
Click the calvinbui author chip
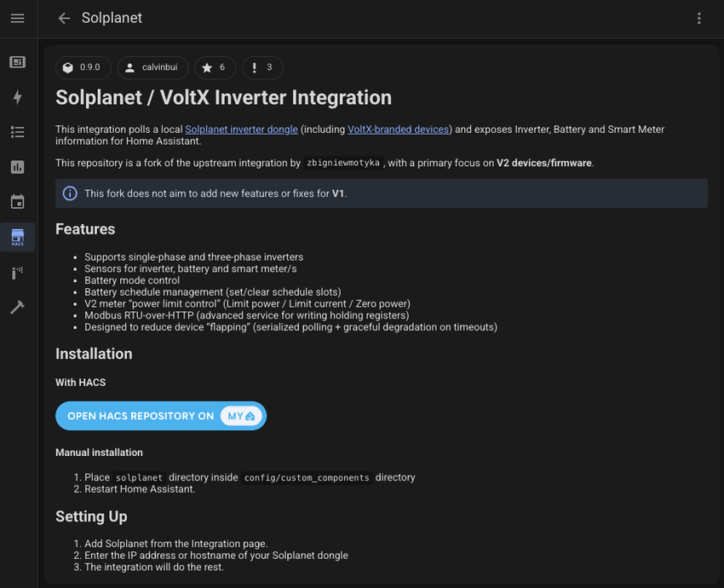(152, 67)
